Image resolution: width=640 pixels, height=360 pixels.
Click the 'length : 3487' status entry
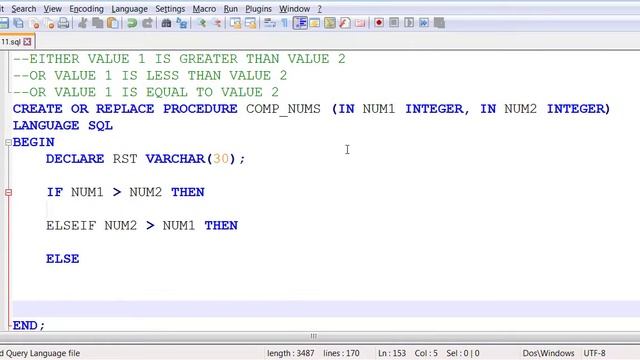pos(290,353)
